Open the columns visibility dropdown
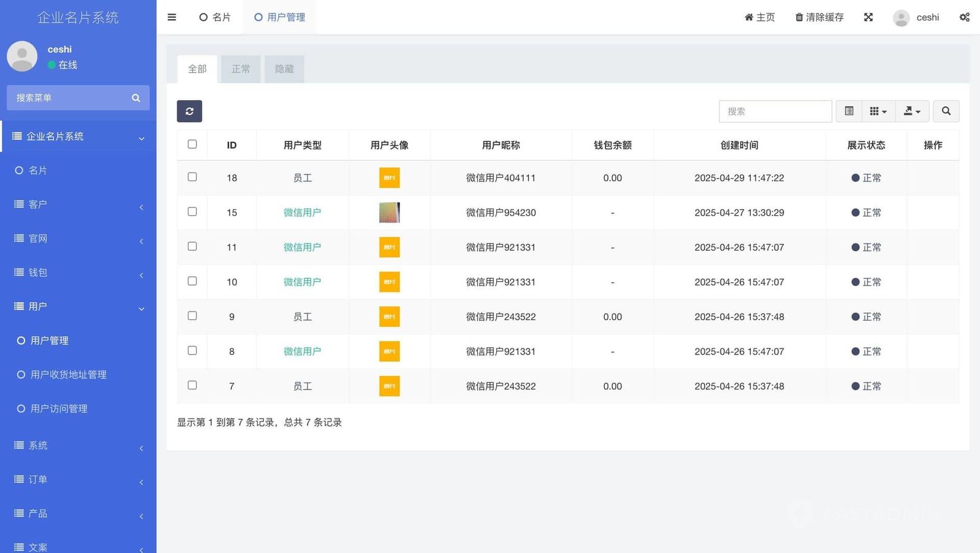 (x=878, y=111)
